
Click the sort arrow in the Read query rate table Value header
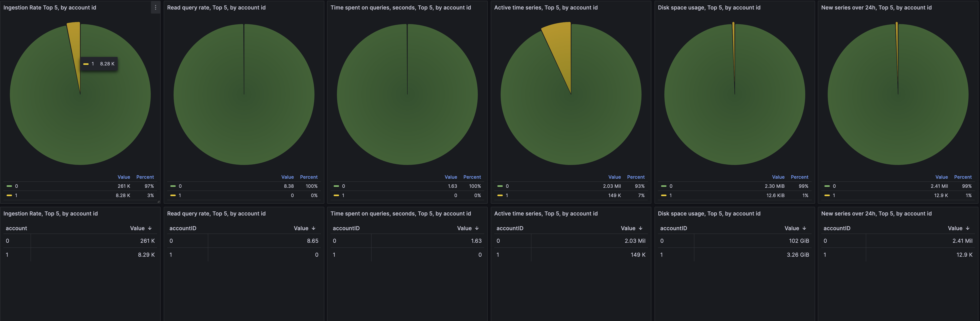click(x=314, y=228)
